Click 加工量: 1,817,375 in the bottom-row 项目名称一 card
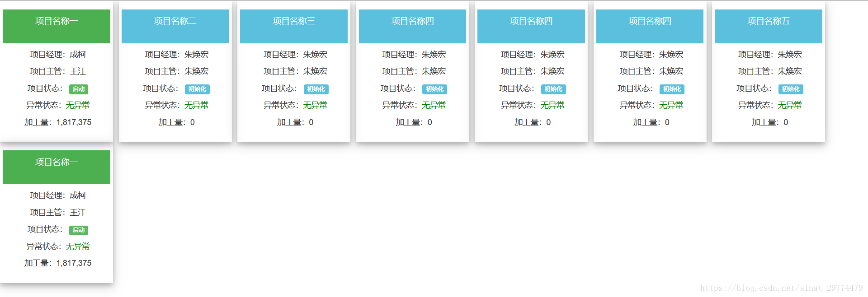This screenshot has width=868, height=297. point(58,263)
